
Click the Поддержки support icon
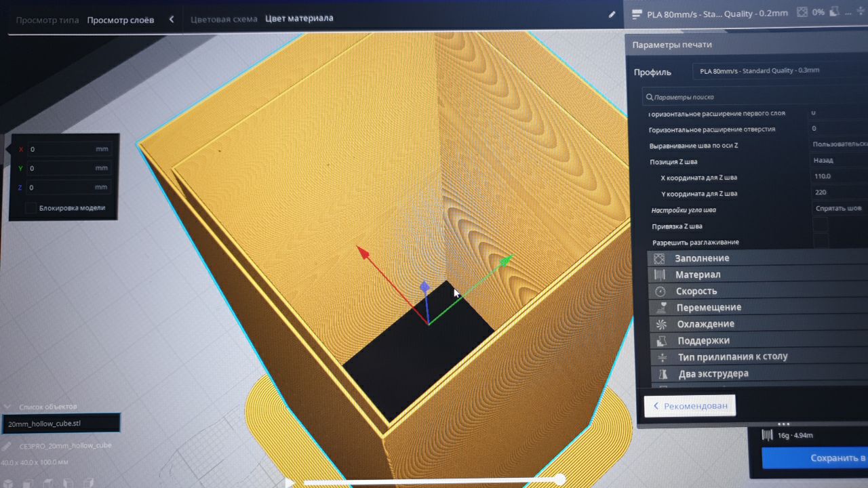663,340
